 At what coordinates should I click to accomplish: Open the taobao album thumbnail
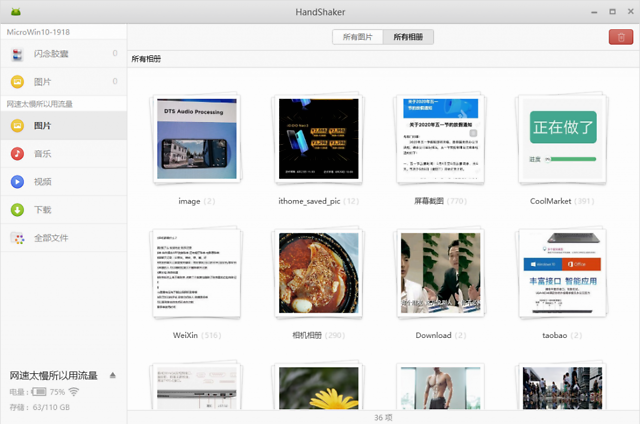562,273
